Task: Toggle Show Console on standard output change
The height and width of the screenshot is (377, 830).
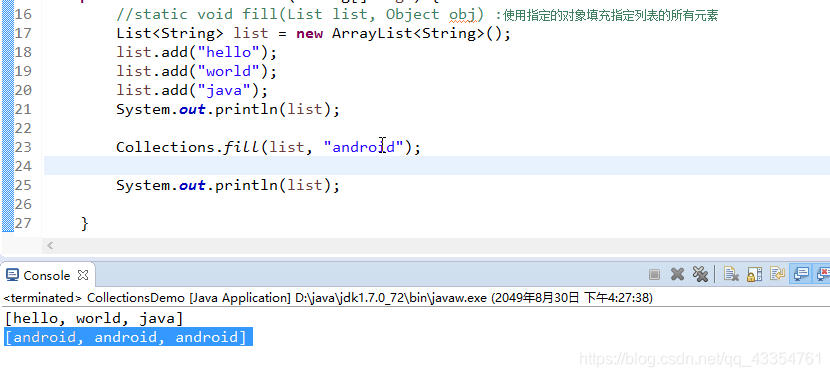Action: point(801,274)
